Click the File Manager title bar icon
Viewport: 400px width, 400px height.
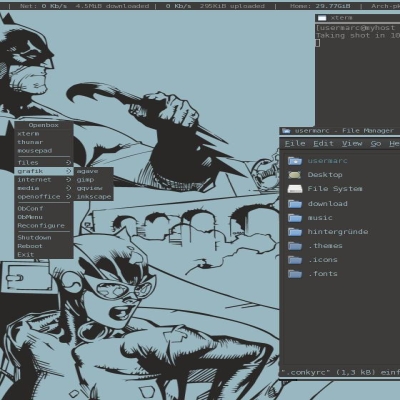pyautogui.click(x=286, y=131)
